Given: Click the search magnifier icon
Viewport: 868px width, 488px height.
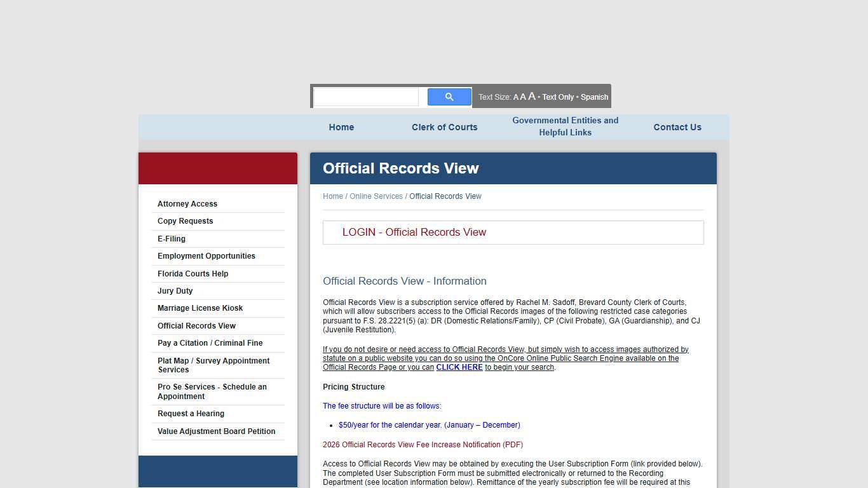Looking at the screenshot, I should 449,96.
